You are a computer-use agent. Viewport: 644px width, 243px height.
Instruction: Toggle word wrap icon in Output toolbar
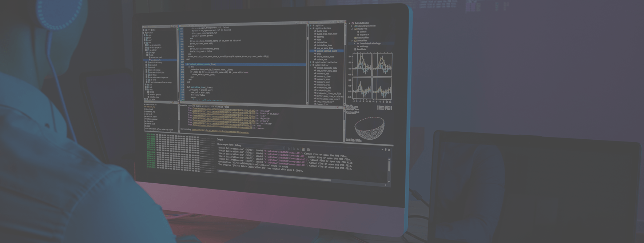click(x=309, y=150)
